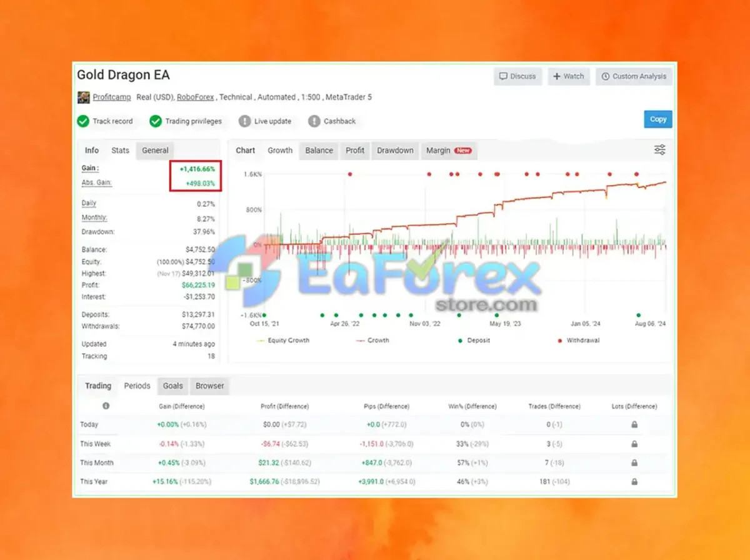750x560 pixels.
Task: Click the Abs. Gain label
Action: (97, 183)
